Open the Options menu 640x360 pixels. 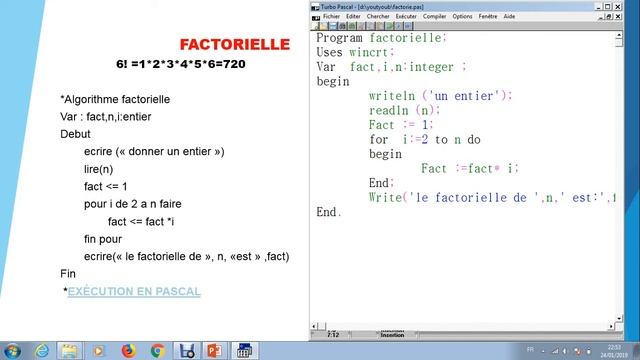[462, 16]
